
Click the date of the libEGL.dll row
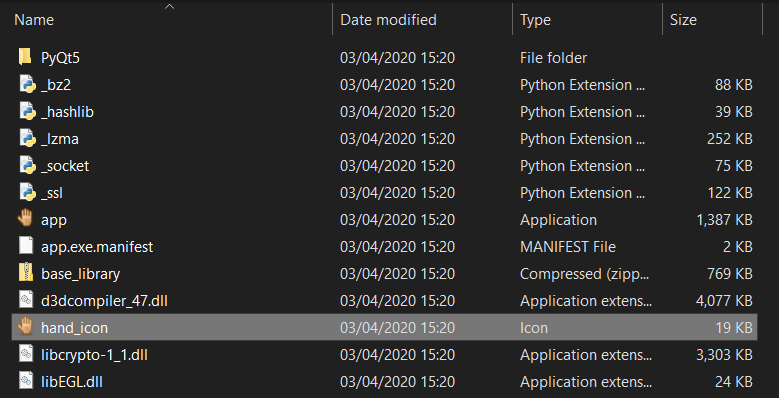tap(397, 382)
